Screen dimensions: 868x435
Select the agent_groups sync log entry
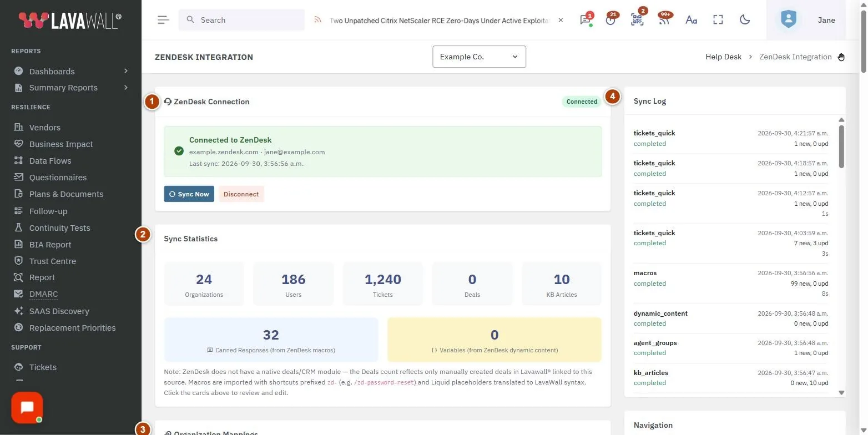(731, 348)
